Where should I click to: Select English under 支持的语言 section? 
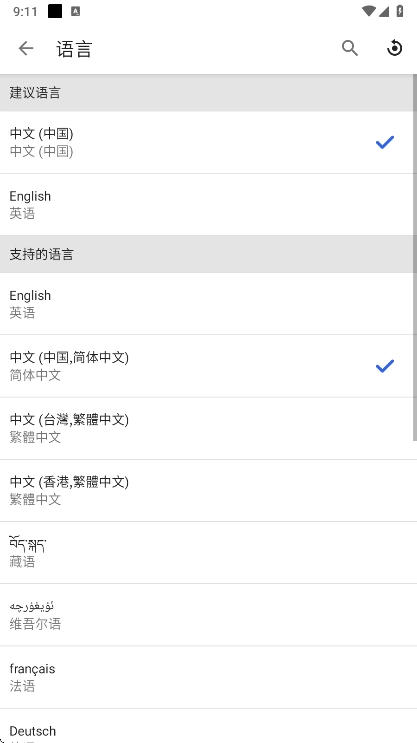click(208, 304)
